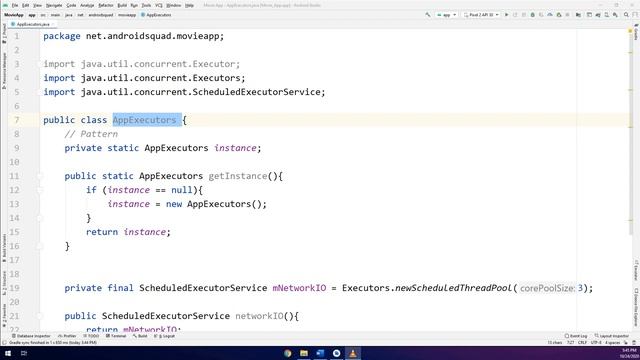Image resolution: width=640 pixels, height=360 pixels.
Task: Open the Tools menu
Action: (x=146, y=5)
